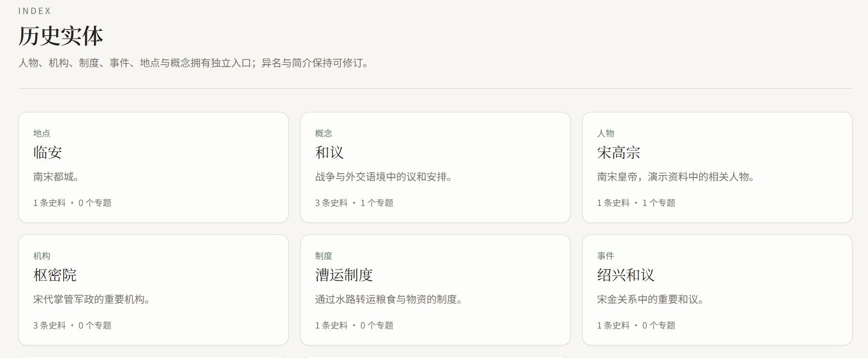Click the 概念 category label on 和议 card
This screenshot has width=868, height=358.
click(324, 133)
